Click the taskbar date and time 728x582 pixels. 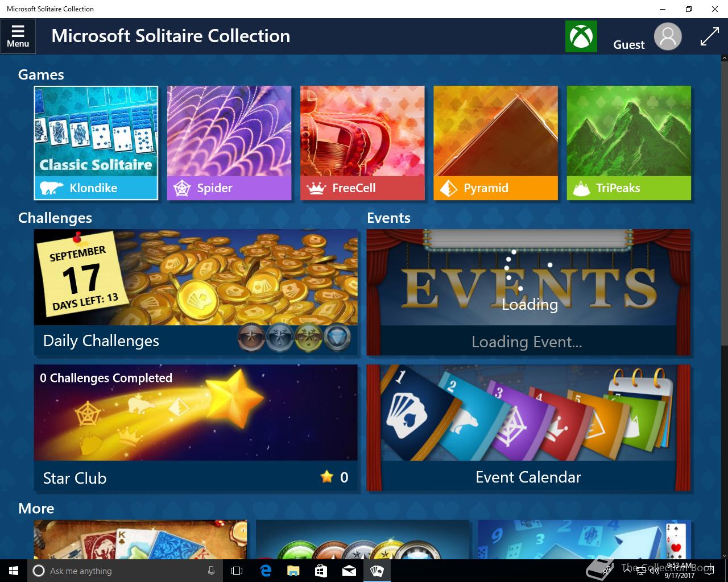click(680, 571)
